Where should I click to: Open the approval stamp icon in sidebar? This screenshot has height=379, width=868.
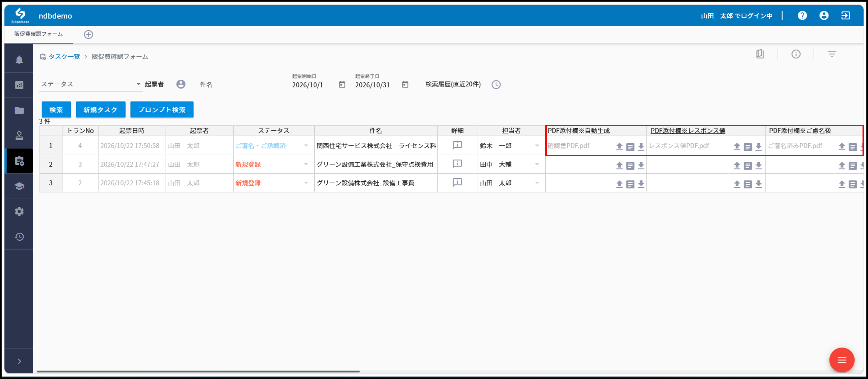19,135
